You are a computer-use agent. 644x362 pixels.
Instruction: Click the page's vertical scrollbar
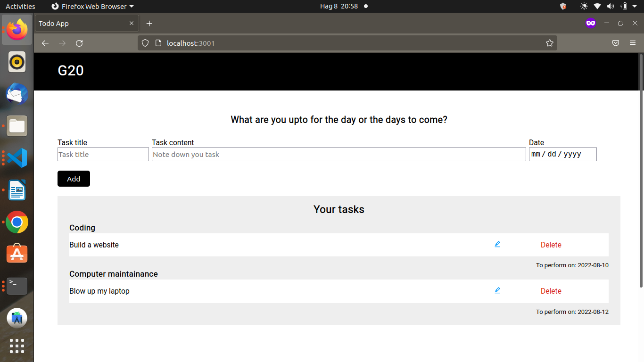[641, 170]
